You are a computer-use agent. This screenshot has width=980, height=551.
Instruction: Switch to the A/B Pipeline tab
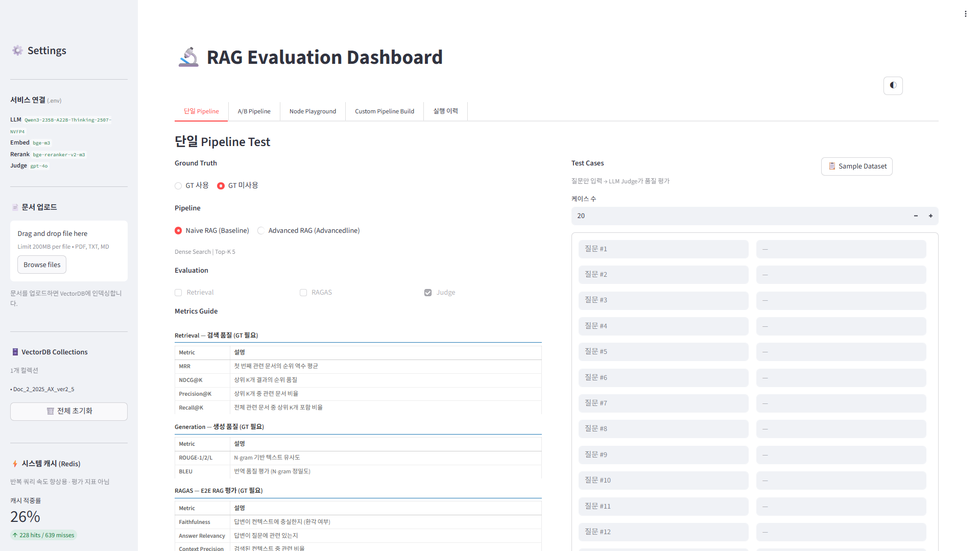click(x=254, y=111)
